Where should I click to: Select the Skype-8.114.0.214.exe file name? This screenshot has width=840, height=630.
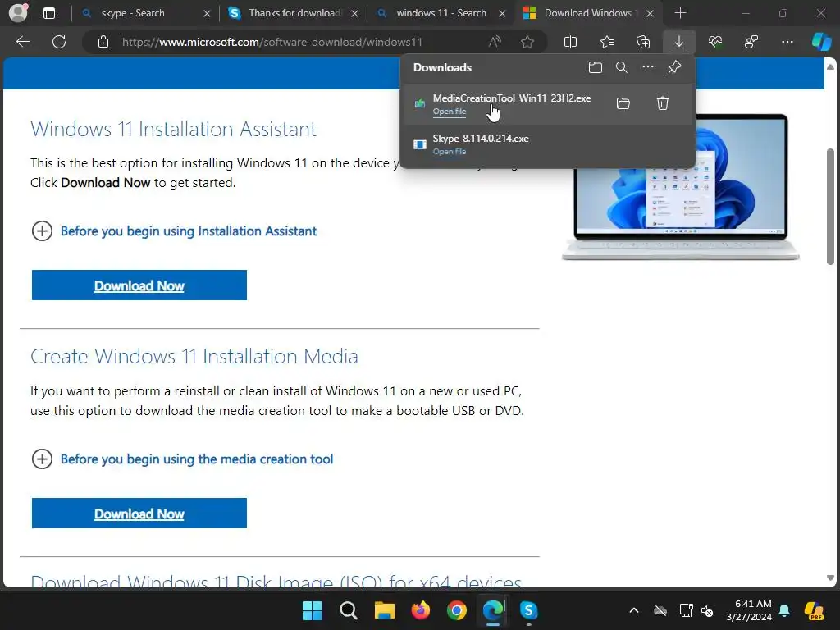tap(481, 138)
